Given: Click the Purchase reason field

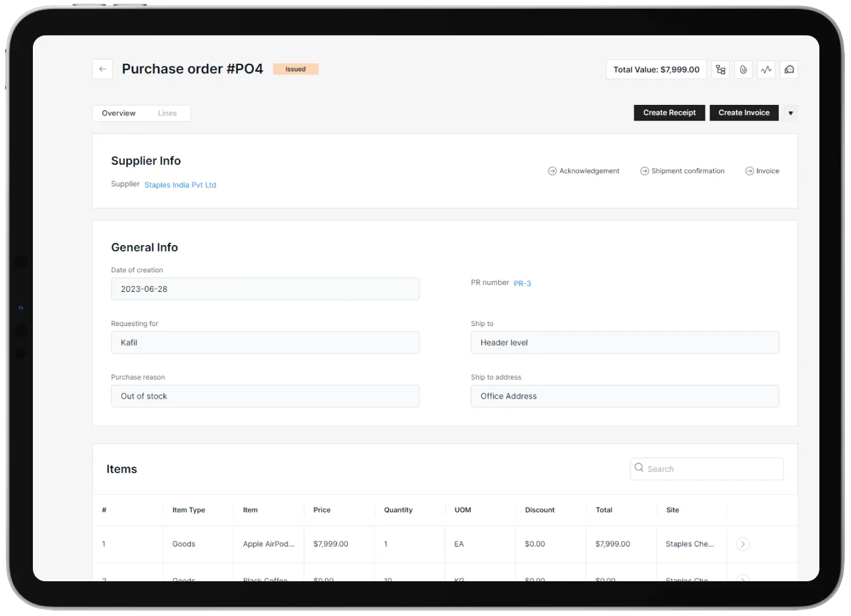Looking at the screenshot, I should point(265,396).
